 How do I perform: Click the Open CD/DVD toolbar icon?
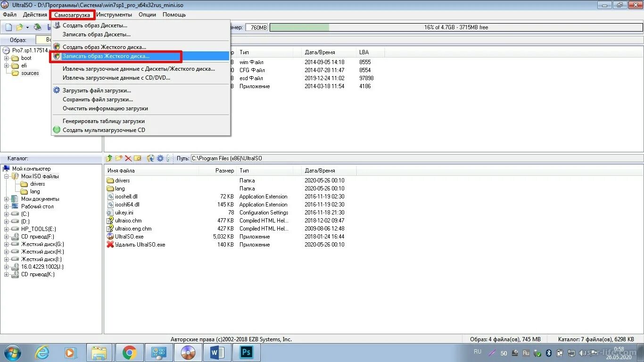point(37,27)
